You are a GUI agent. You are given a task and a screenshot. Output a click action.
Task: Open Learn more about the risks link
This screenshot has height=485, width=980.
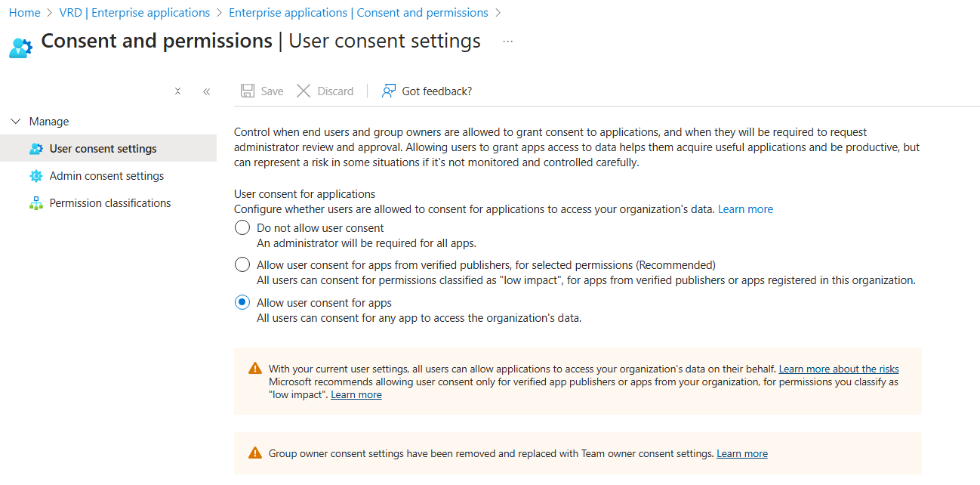838,369
